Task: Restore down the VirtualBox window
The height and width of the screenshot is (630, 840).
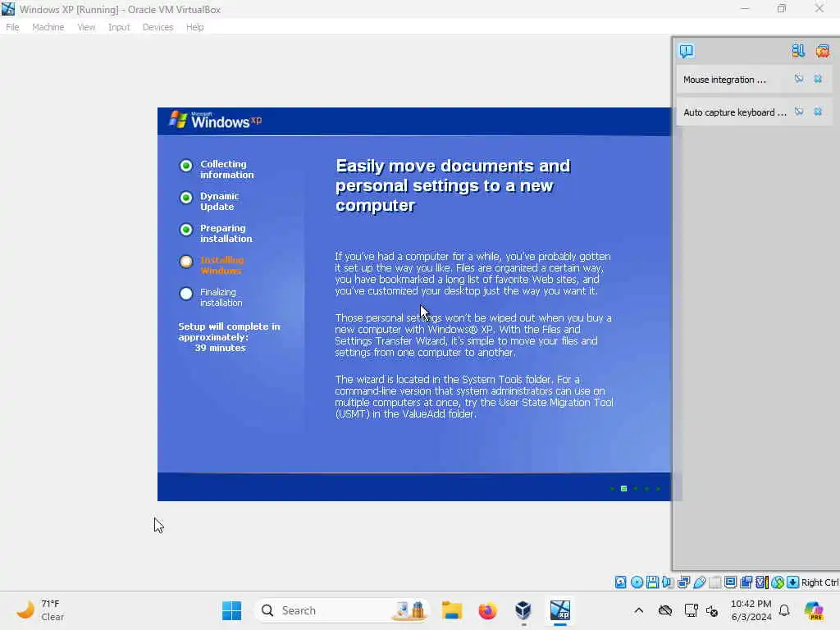Action: [x=782, y=8]
